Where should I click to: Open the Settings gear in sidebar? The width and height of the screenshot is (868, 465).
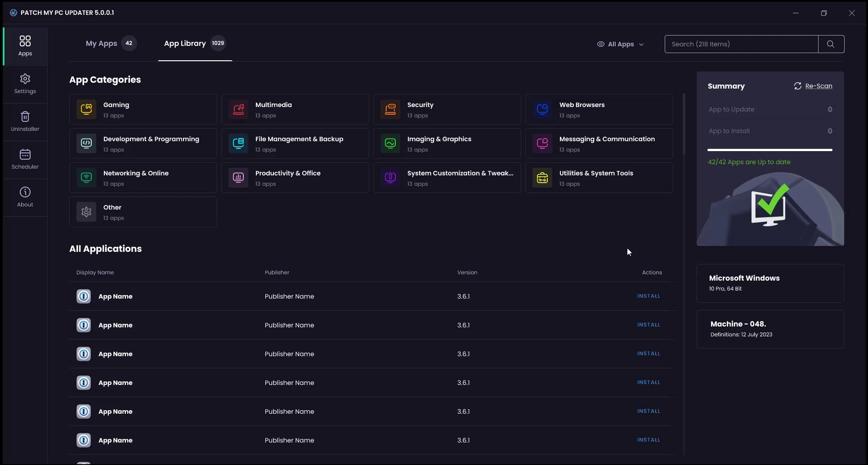pos(25,79)
